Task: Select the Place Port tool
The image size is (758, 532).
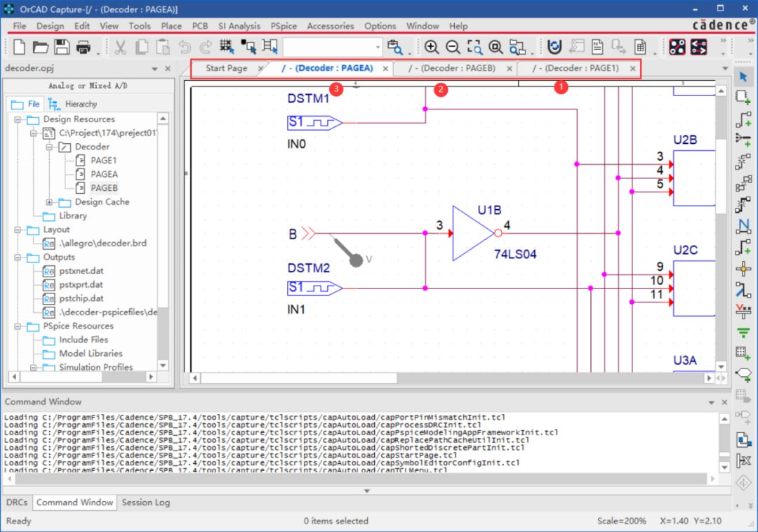Action: click(743, 374)
